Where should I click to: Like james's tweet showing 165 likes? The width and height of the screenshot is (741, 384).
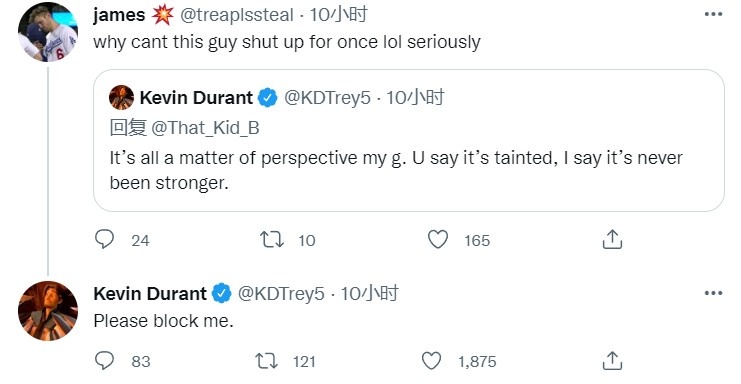tap(438, 239)
